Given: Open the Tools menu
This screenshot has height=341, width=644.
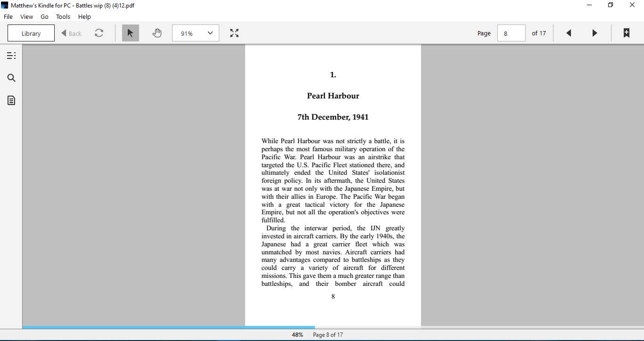Looking at the screenshot, I should coord(63,16).
